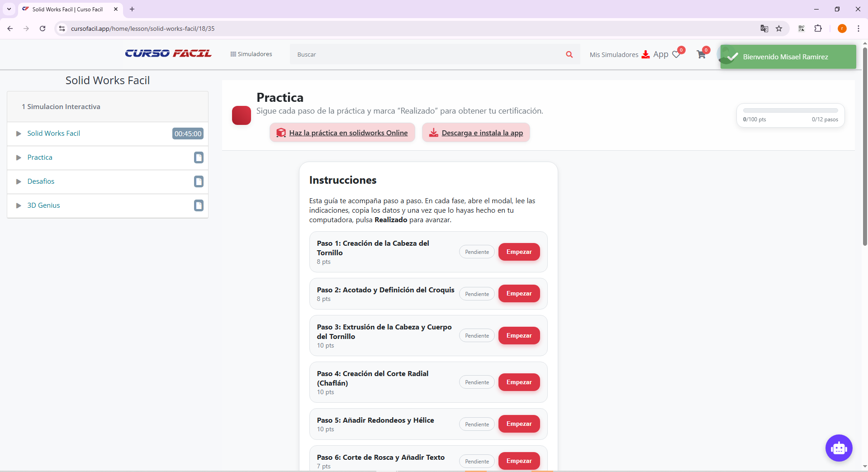The height and width of the screenshot is (472, 868).
Task: Click the Pendiente badge for Paso 2
Action: point(477,294)
